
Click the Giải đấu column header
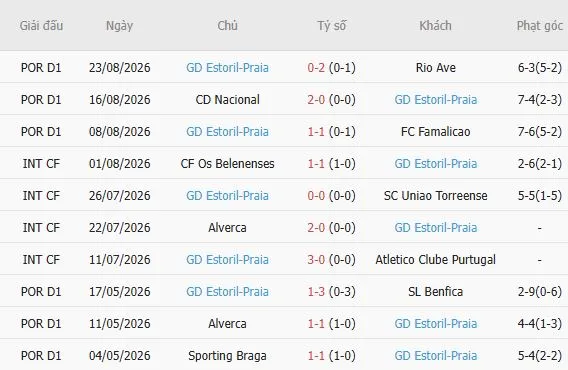pyautogui.click(x=41, y=26)
